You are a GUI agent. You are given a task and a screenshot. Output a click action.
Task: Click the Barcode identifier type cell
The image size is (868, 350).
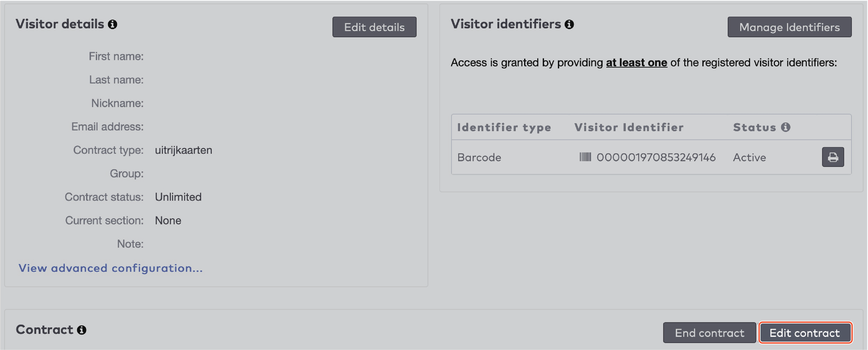pyautogui.click(x=479, y=157)
